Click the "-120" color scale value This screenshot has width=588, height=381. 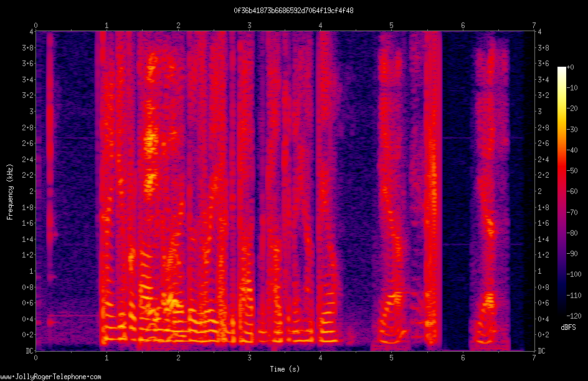(x=574, y=316)
